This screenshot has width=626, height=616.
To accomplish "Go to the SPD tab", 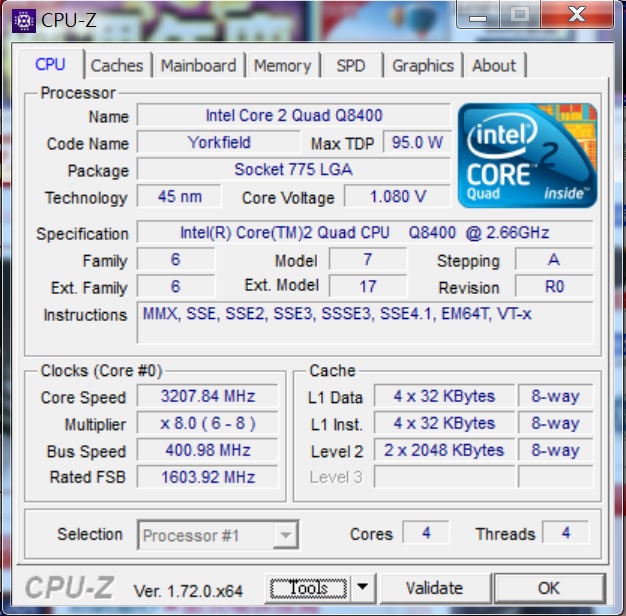I will (x=351, y=65).
